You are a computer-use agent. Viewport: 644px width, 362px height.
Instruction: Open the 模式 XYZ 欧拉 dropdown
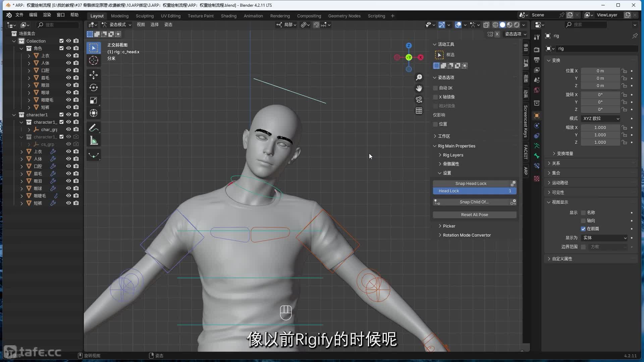(601, 118)
